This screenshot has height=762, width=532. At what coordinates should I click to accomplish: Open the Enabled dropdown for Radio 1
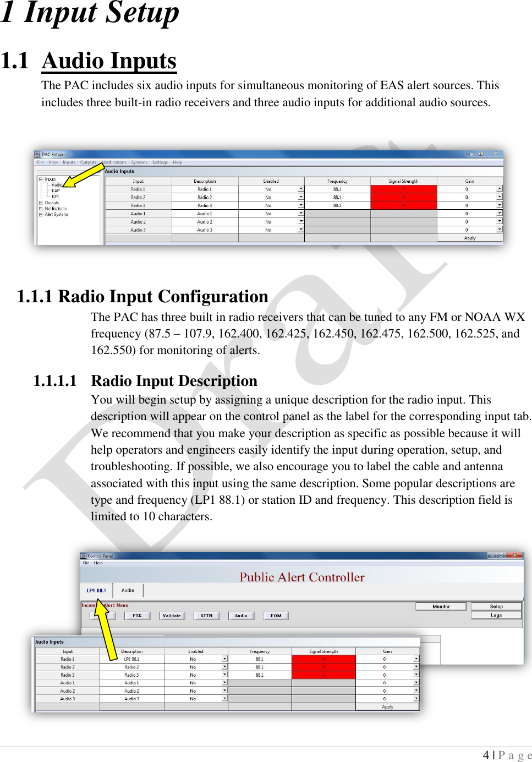tap(300, 188)
